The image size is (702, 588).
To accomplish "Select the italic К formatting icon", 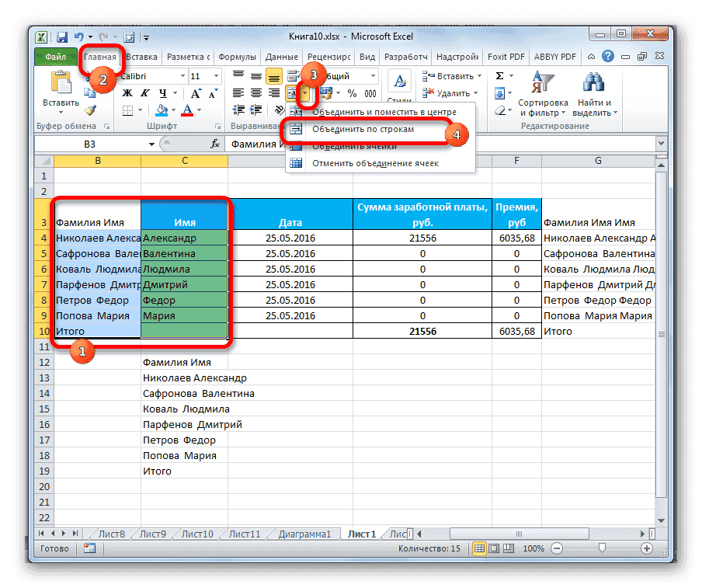I will 144,93.
